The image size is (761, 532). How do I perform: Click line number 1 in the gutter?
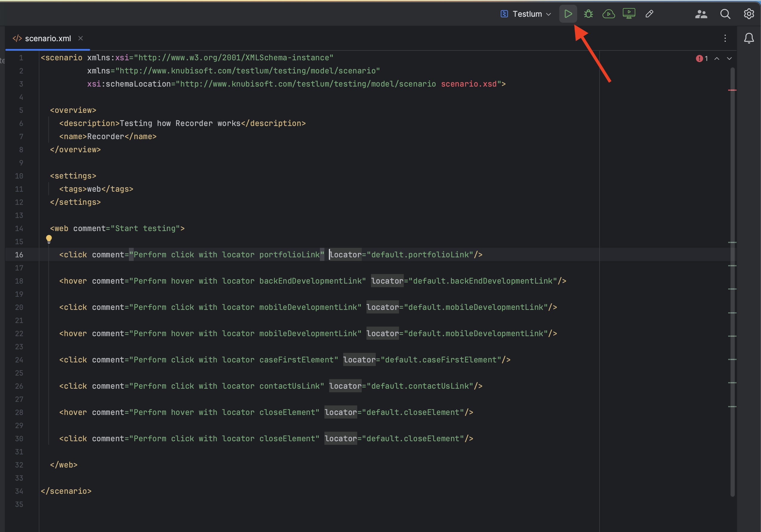(x=21, y=58)
